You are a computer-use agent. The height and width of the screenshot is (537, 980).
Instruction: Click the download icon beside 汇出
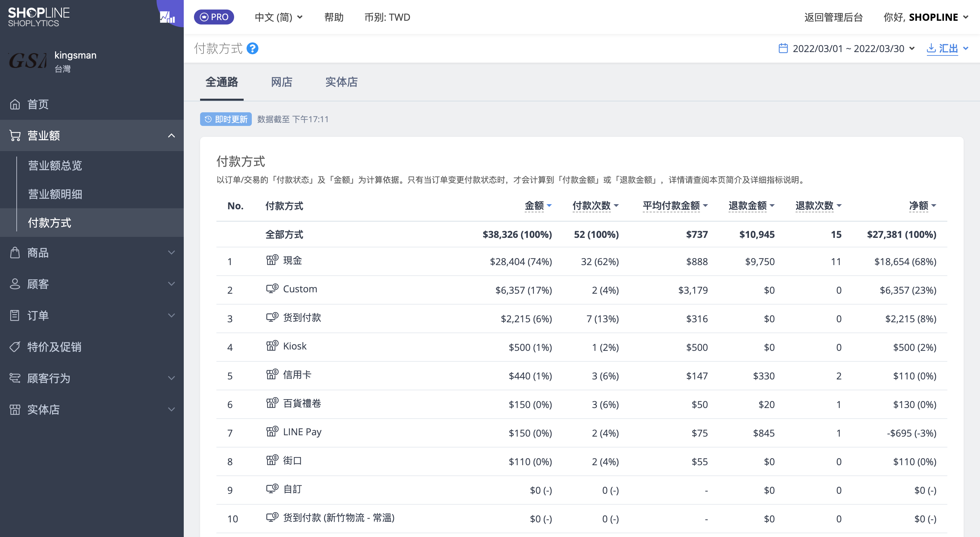point(931,48)
